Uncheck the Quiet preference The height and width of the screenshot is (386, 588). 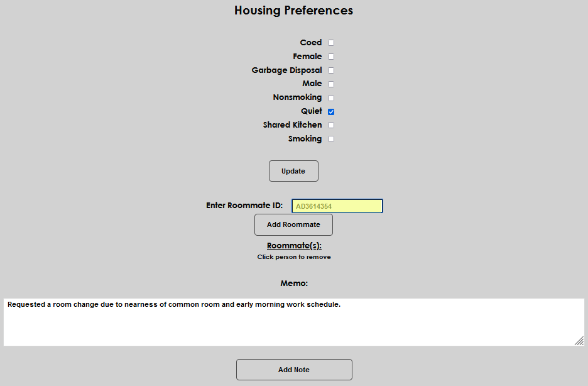coord(330,111)
